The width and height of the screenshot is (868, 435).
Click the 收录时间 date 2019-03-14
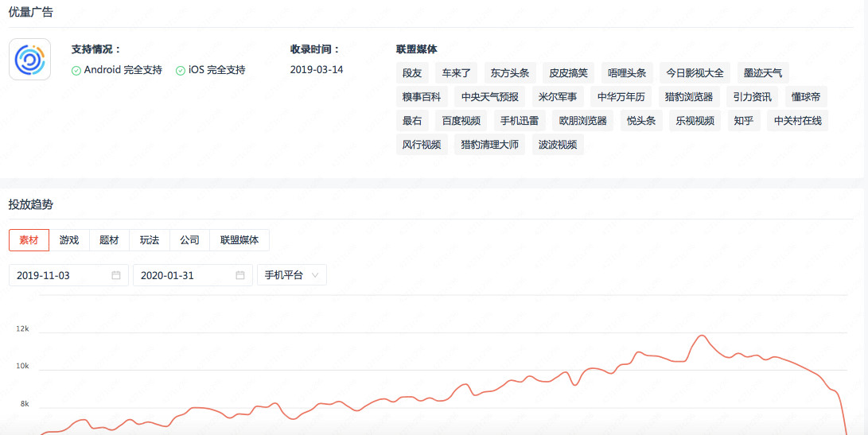click(x=317, y=70)
